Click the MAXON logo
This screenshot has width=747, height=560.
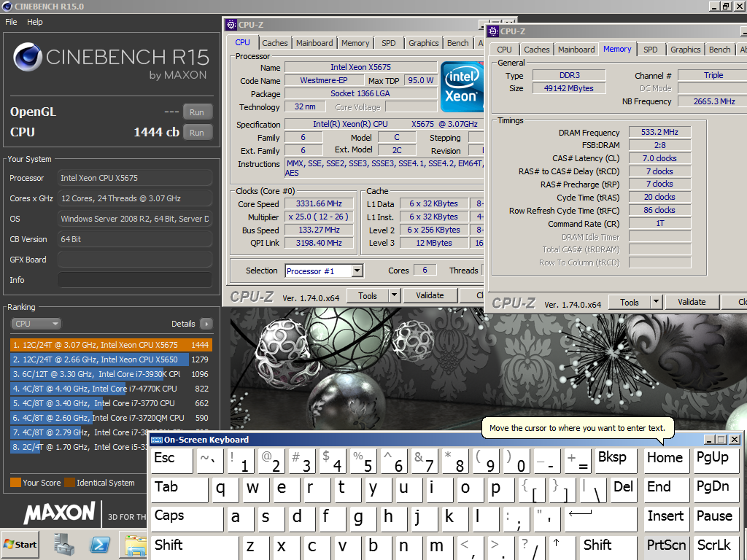[x=60, y=513]
